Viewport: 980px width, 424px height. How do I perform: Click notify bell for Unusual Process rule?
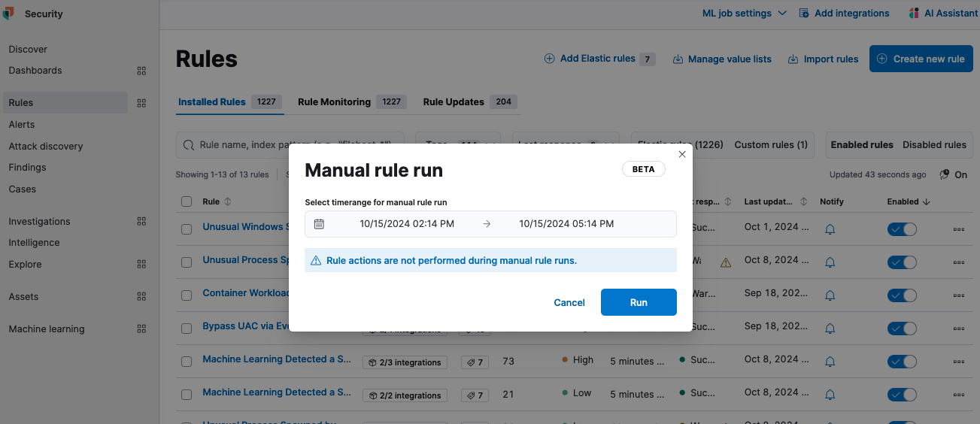[x=830, y=262]
